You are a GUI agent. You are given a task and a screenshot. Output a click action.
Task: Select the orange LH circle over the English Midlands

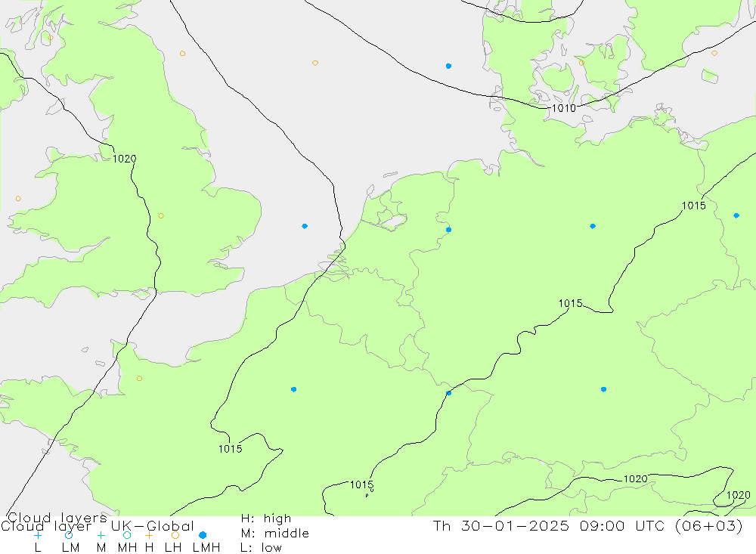tap(161, 215)
